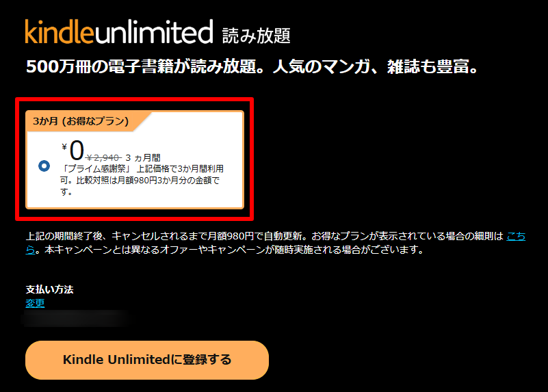Image resolution: width=548 pixels, height=392 pixels.
Task: Select the 3か月 plan radio button
Action: coord(44,166)
